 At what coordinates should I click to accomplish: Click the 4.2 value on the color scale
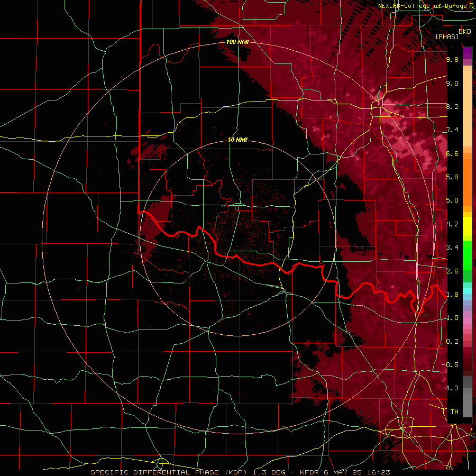(452, 224)
